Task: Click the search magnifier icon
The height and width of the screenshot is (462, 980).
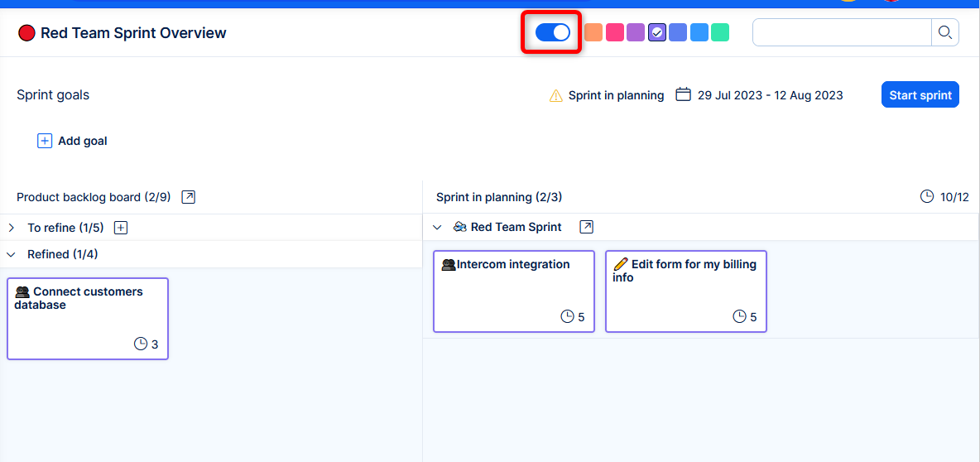Action: [944, 33]
